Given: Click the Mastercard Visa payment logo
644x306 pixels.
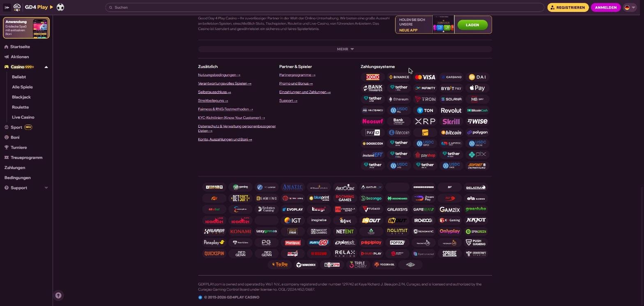Looking at the screenshot, I should [x=425, y=77].
